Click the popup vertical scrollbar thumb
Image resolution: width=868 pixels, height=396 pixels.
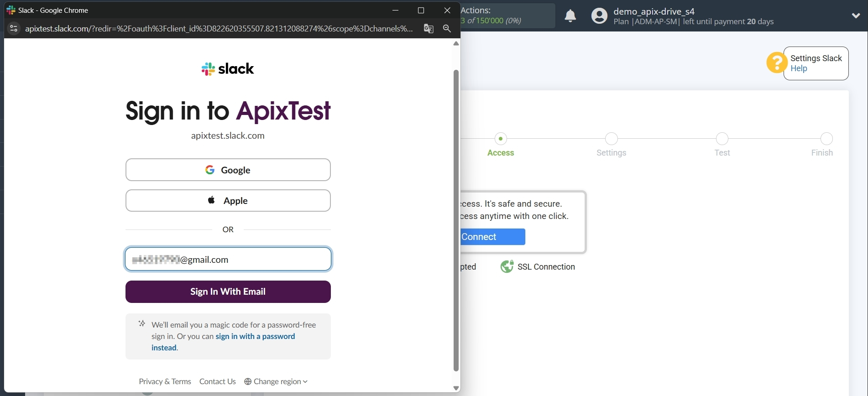[456, 220]
